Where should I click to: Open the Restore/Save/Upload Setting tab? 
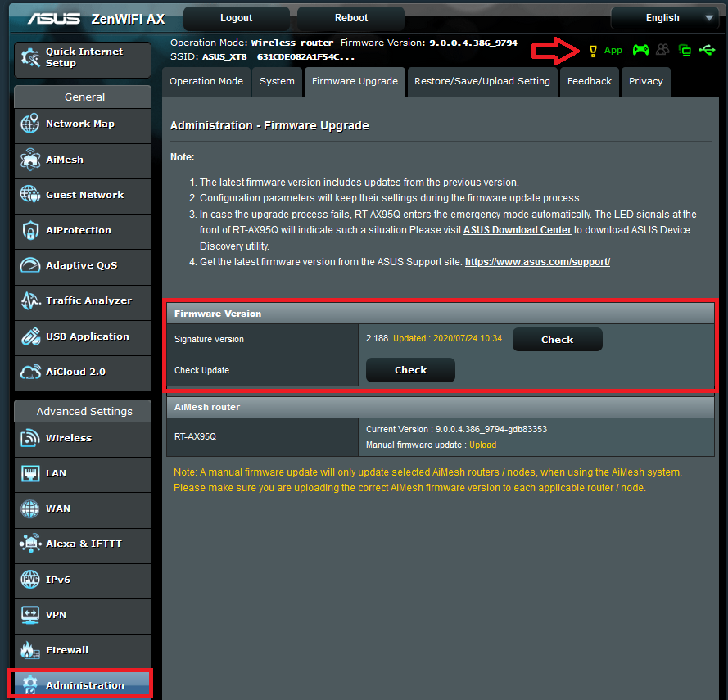(x=482, y=82)
